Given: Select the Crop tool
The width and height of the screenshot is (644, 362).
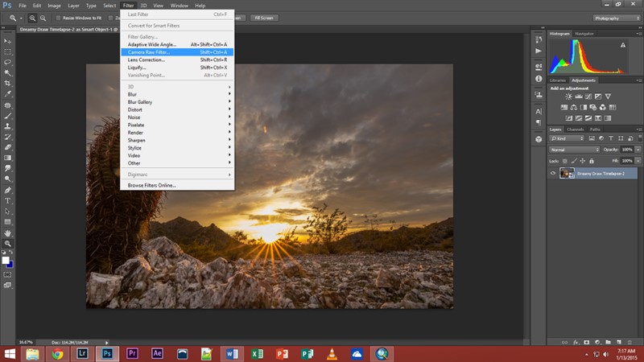Looking at the screenshot, I should [8, 82].
